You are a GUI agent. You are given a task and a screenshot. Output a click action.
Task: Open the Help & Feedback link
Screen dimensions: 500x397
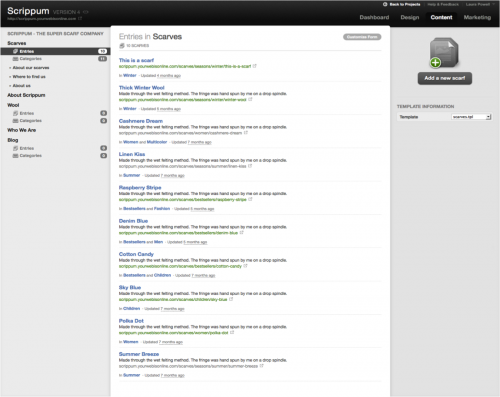coord(443,4)
